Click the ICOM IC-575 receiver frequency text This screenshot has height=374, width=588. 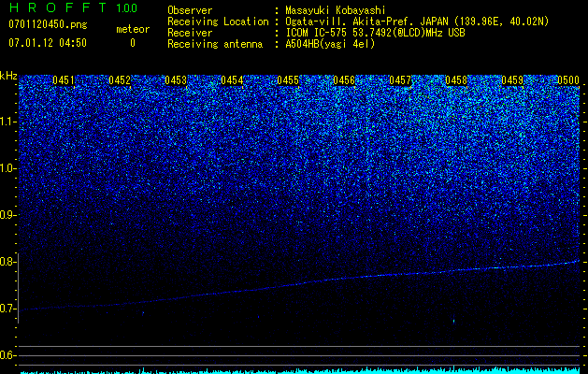(375, 33)
